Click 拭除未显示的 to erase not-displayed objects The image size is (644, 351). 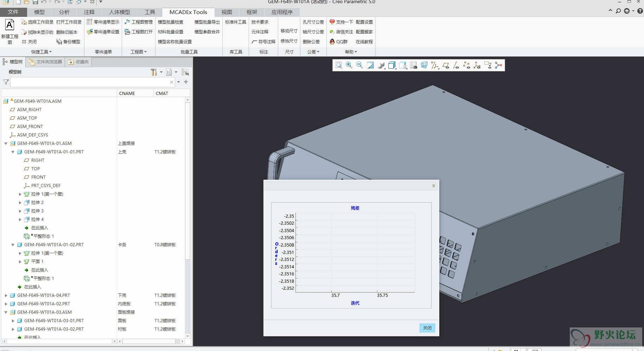[37, 32]
